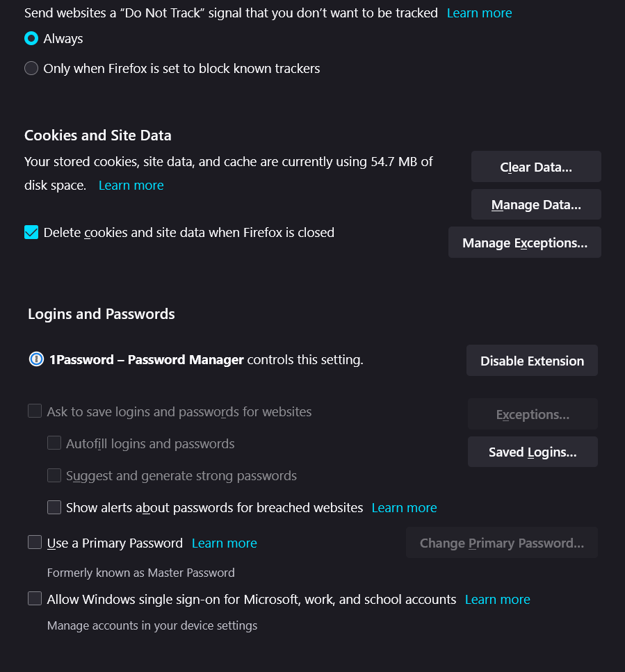Click the 1Password extension icon
The image size is (625, 672).
[36, 359]
